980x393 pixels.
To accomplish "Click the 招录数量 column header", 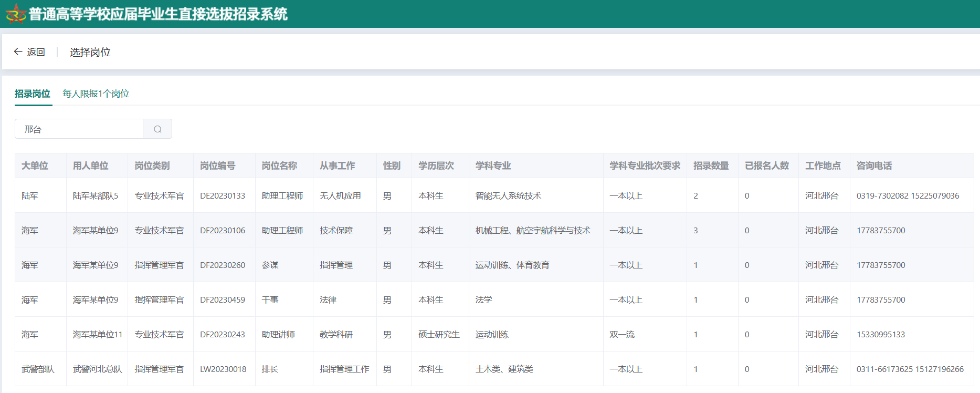I will 711,166.
